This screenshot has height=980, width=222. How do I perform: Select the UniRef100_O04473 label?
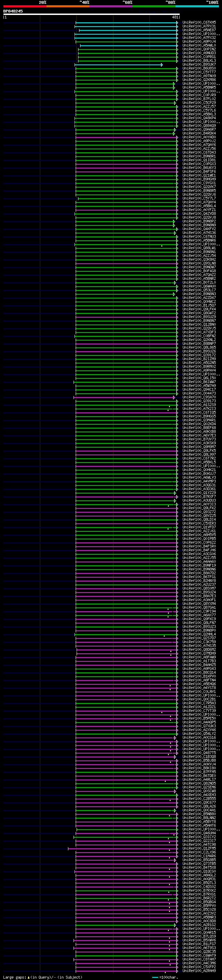click(x=199, y=394)
